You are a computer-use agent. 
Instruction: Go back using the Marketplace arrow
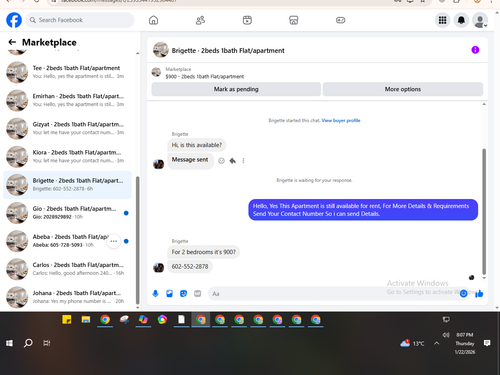12,42
